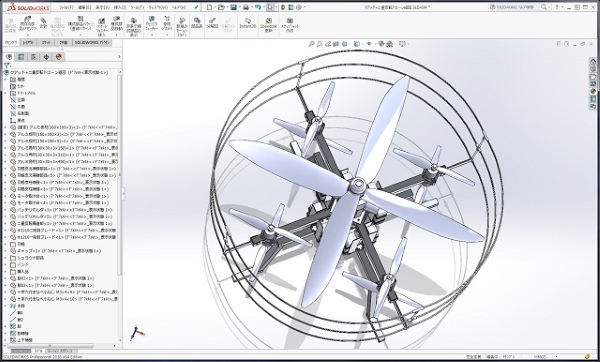Open the Layout ribbon tab
600x362 pixels.
tap(28, 42)
